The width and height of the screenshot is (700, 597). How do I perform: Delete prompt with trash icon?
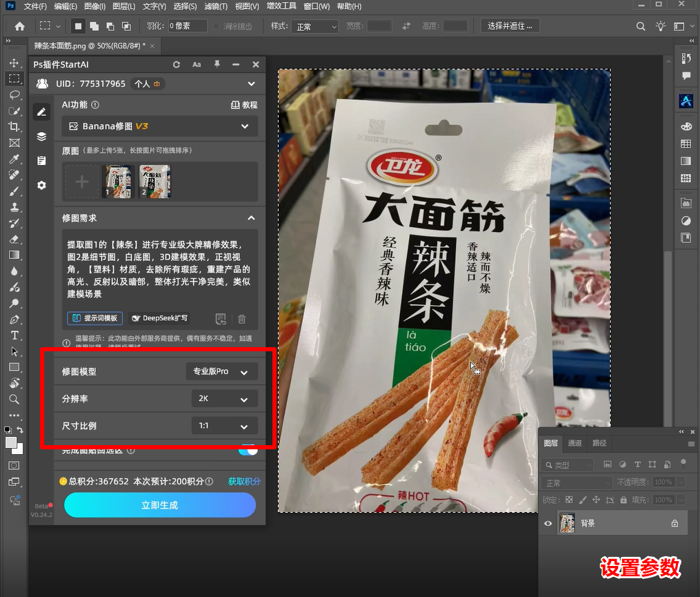[x=241, y=319]
